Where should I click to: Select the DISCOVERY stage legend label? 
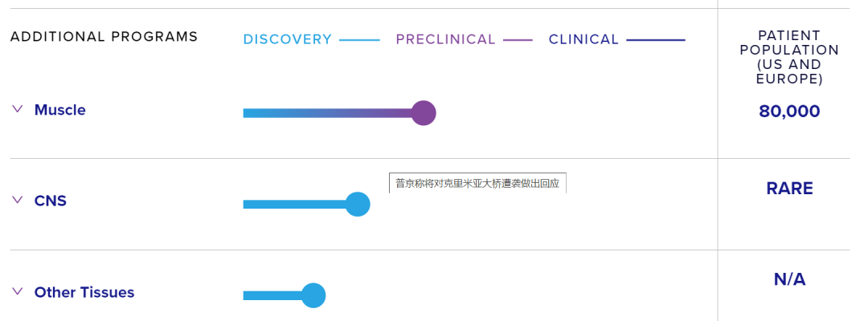287,39
